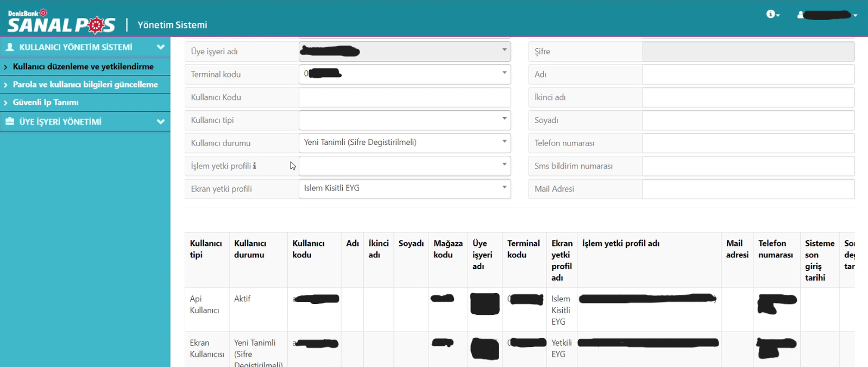Expand the Üye İşyeri Yönetimi section
The width and height of the screenshot is (868, 367).
(x=160, y=122)
